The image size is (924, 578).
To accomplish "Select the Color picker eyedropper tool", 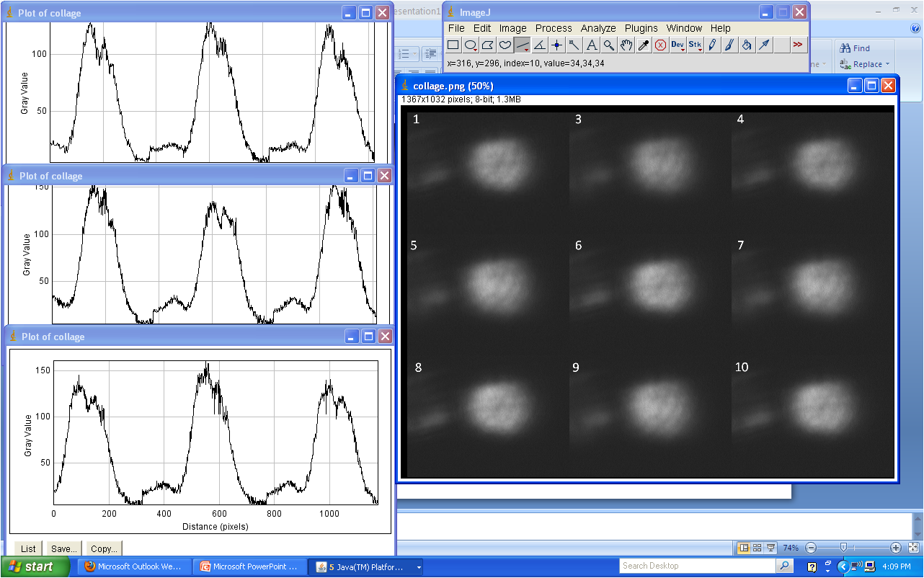I will pyautogui.click(x=644, y=45).
